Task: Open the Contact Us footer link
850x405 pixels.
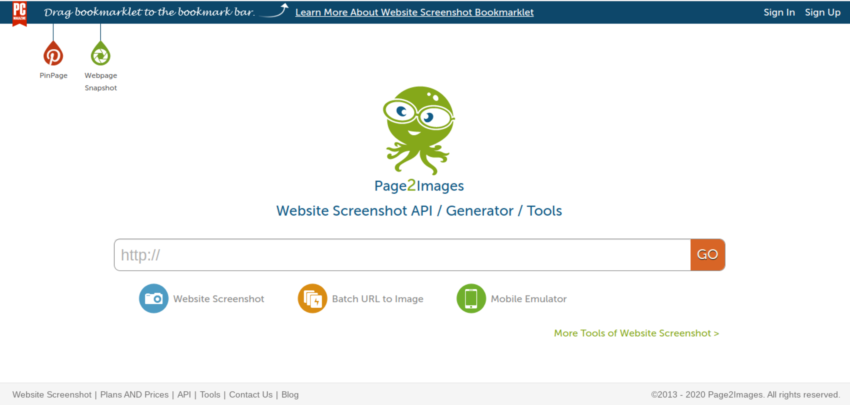Action: [250, 395]
